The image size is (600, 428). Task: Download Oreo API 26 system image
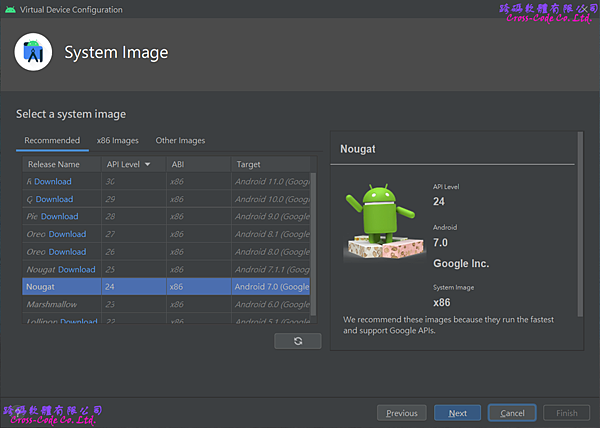[67, 252]
